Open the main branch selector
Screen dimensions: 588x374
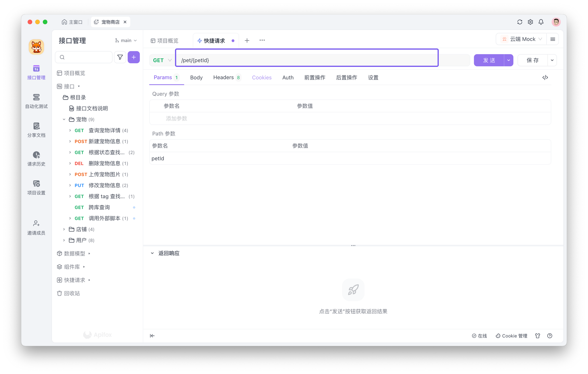(x=126, y=40)
